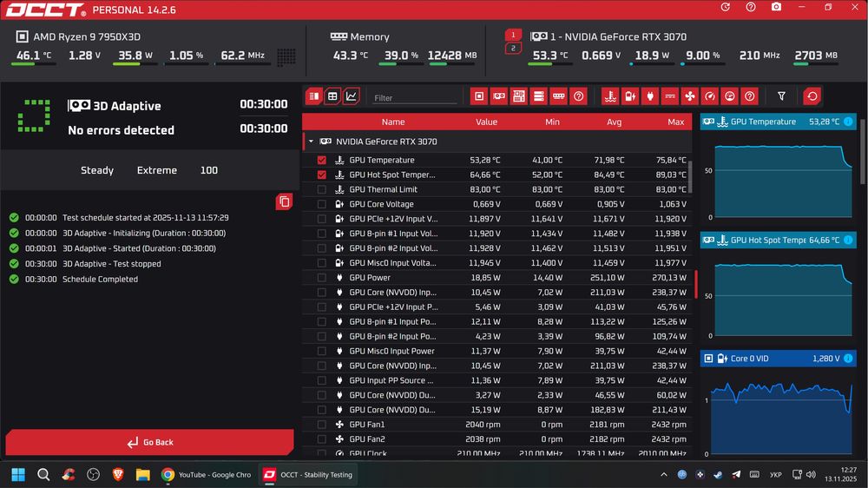The image size is (868, 488).
Task: Filter sensors by CPU icon
Action: coord(479,96)
